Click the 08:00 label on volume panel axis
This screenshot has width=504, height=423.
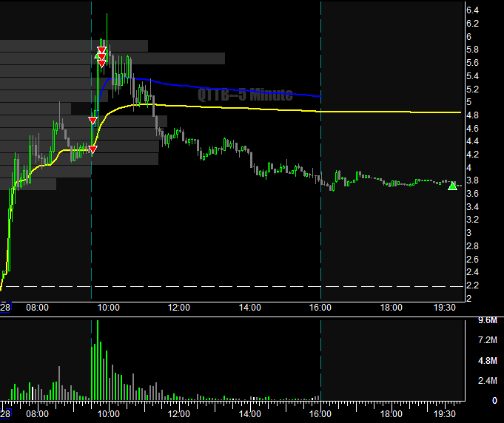click(37, 414)
